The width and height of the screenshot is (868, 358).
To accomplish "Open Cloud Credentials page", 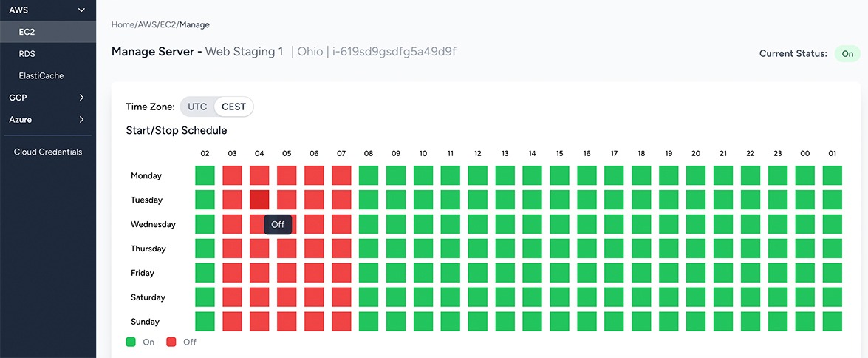I will coord(47,152).
